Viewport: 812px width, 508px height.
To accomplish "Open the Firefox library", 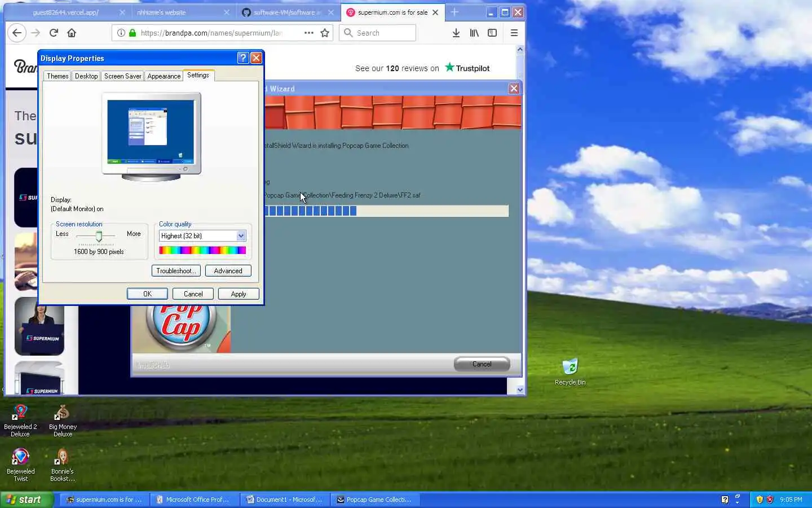I will tap(474, 33).
